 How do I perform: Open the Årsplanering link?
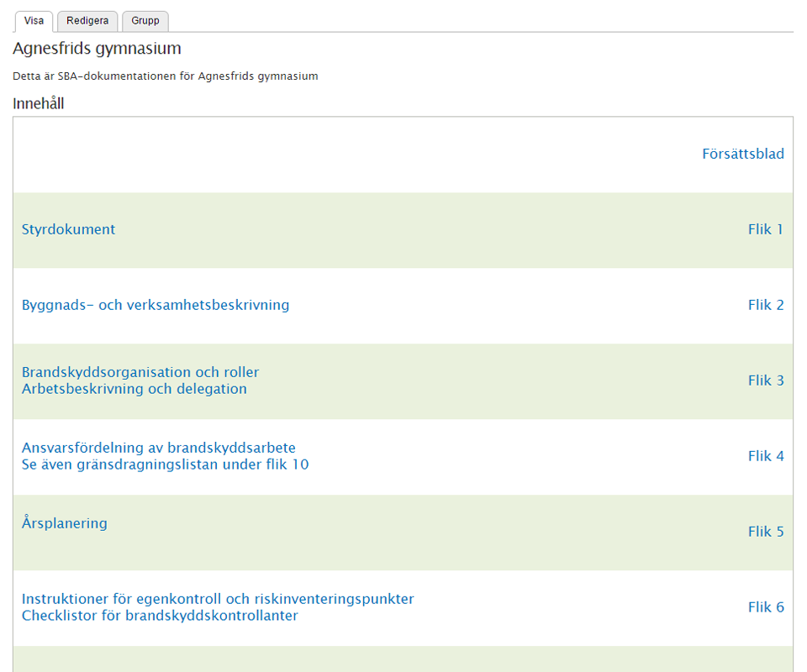pyautogui.click(x=64, y=523)
